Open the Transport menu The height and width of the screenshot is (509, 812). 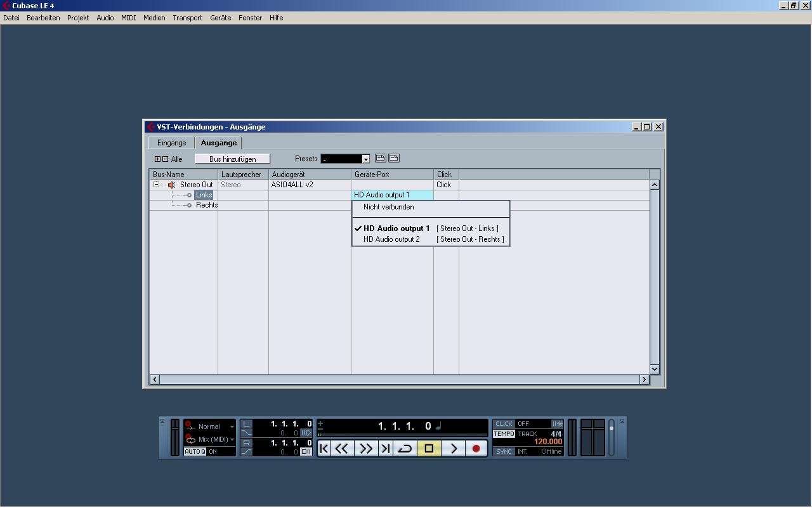(x=188, y=18)
